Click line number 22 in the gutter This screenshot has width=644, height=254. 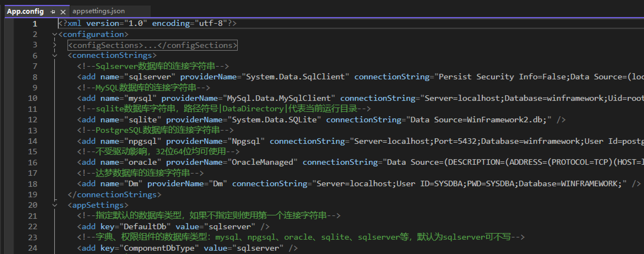coord(33,227)
